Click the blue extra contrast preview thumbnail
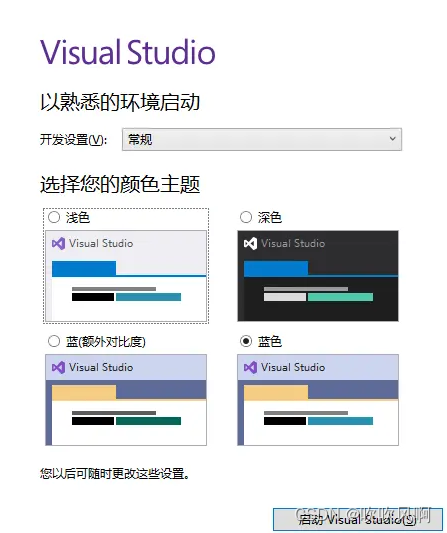Viewport: 447px width, 533px height. [x=126, y=400]
